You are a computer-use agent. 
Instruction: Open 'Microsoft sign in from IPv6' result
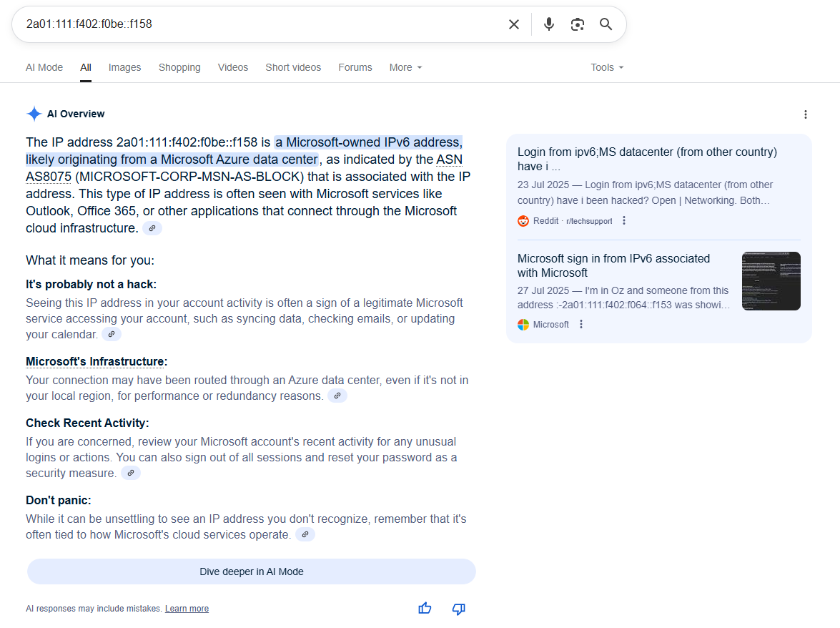tap(614, 266)
